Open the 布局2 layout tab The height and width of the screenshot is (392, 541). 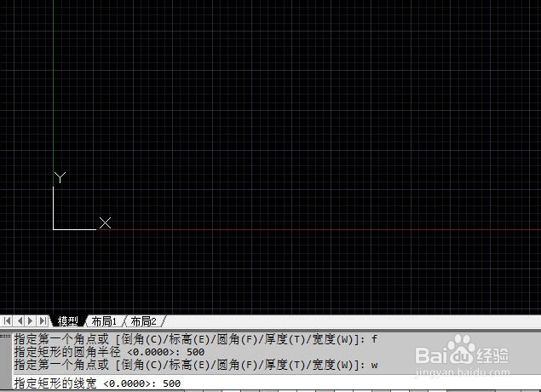click(x=143, y=321)
